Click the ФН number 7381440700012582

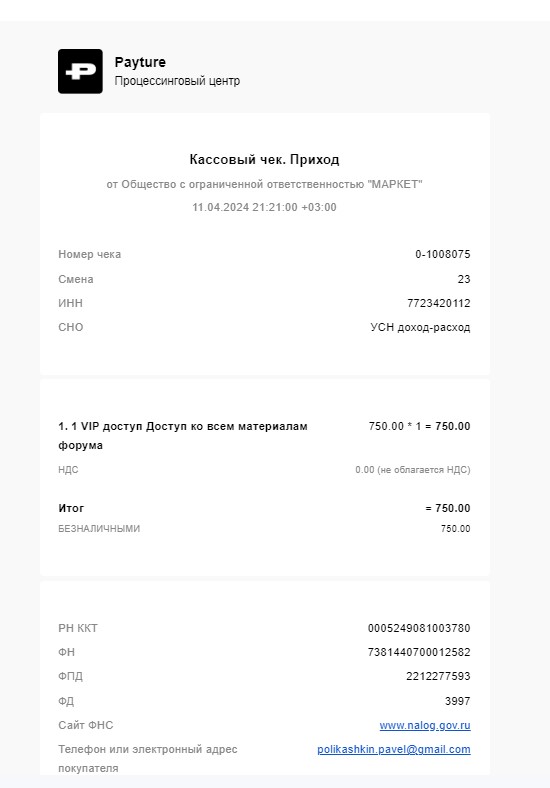[x=419, y=652]
